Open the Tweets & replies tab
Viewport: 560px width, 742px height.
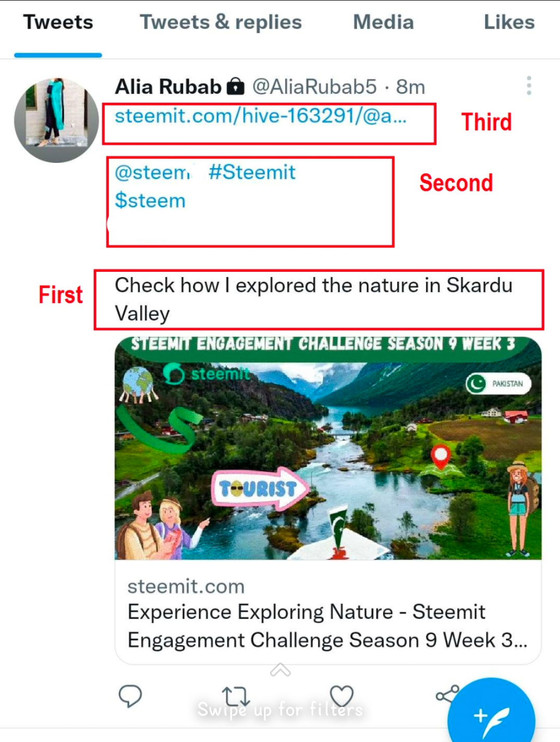(221, 22)
